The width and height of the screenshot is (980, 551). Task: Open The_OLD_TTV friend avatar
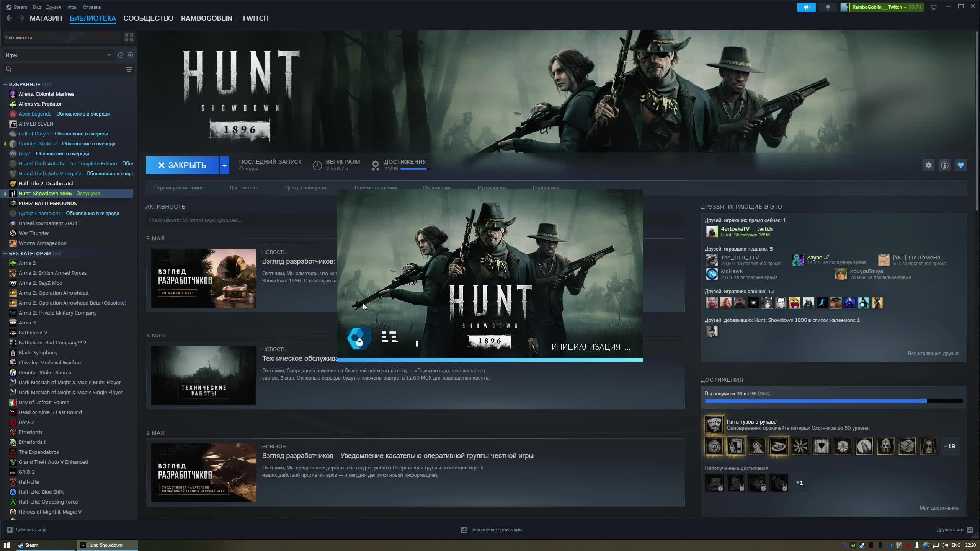pyautogui.click(x=712, y=260)
